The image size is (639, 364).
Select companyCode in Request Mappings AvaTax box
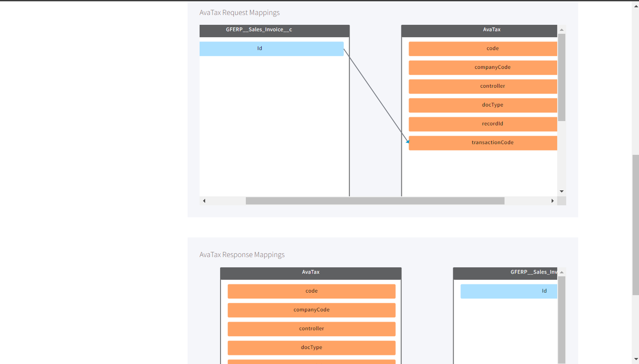(483, 67)
